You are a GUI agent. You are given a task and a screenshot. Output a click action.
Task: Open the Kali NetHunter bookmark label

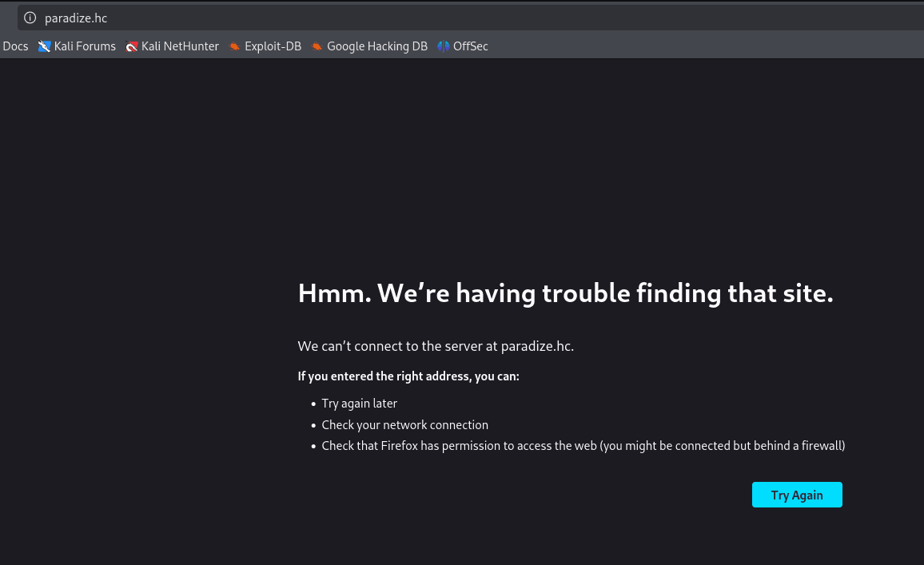click(x=180, y=46)
